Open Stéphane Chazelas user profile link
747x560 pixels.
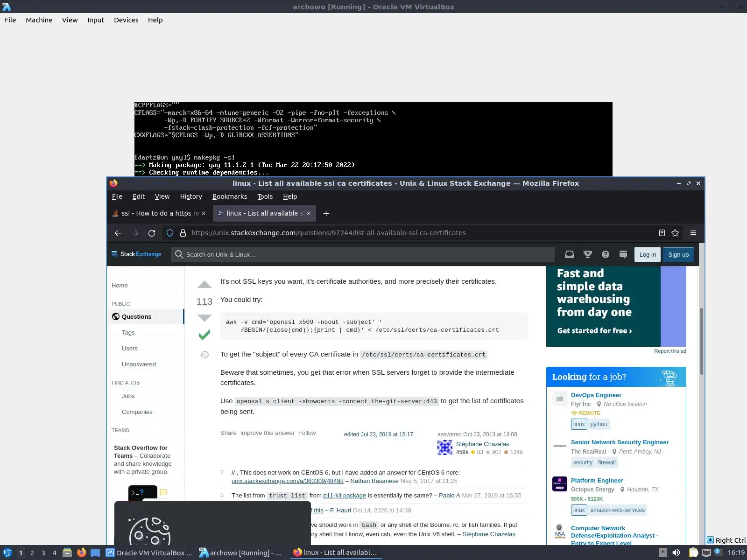(x=482, y=444)
